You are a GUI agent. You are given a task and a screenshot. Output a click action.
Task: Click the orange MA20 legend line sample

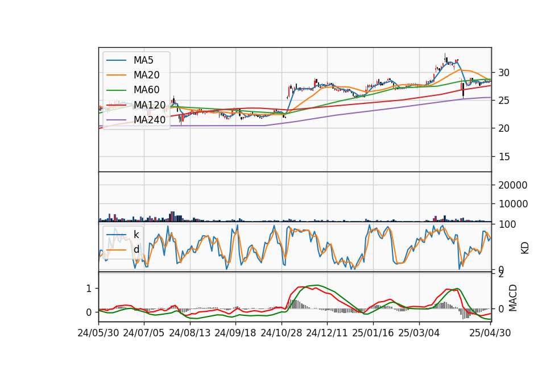(116, 75)
